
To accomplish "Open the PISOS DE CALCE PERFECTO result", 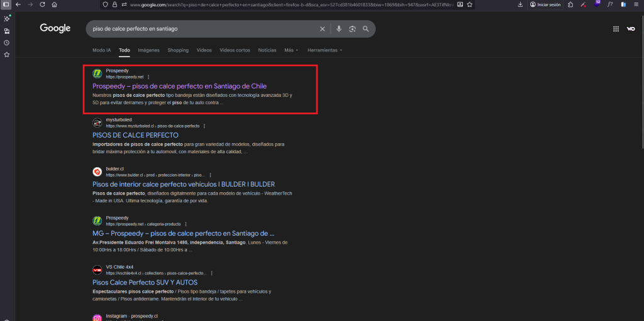I will tap(136, 135).
